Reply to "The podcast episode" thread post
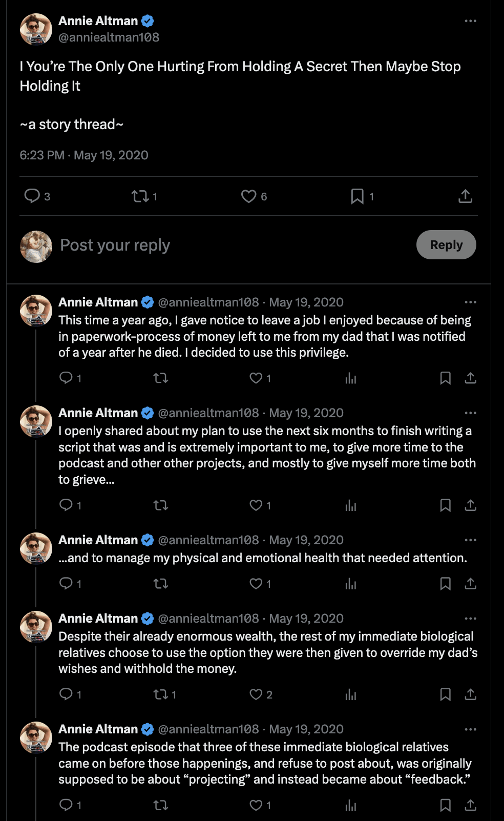Screen dimensions: 504x821 coord(66,805)
